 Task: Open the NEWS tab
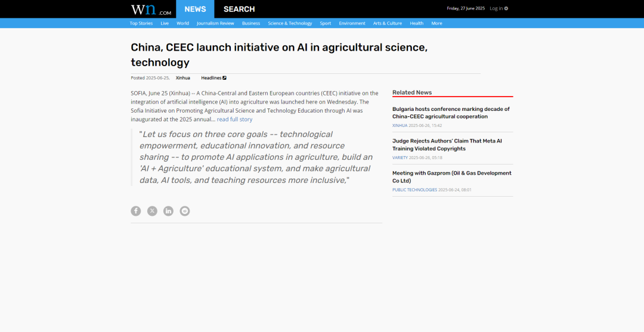[x=195, y=9]
